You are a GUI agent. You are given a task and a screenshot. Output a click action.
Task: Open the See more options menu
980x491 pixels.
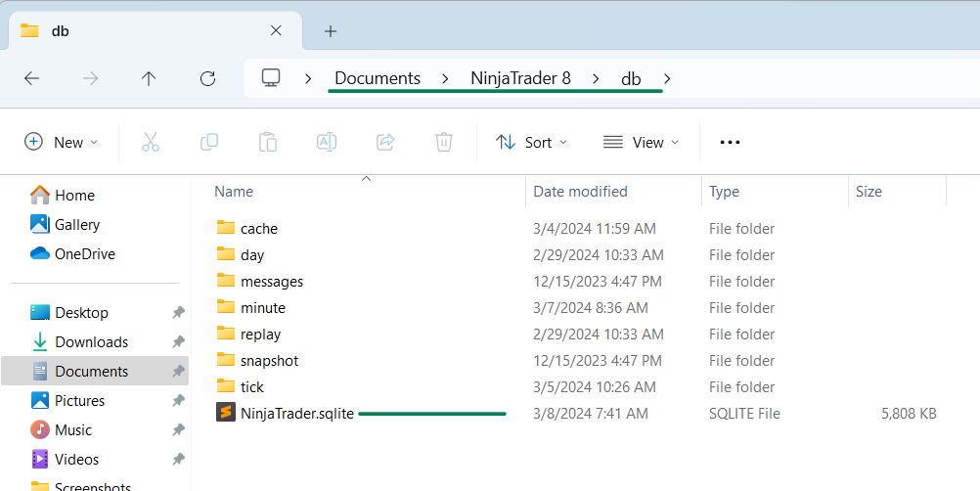pos(730,142)
